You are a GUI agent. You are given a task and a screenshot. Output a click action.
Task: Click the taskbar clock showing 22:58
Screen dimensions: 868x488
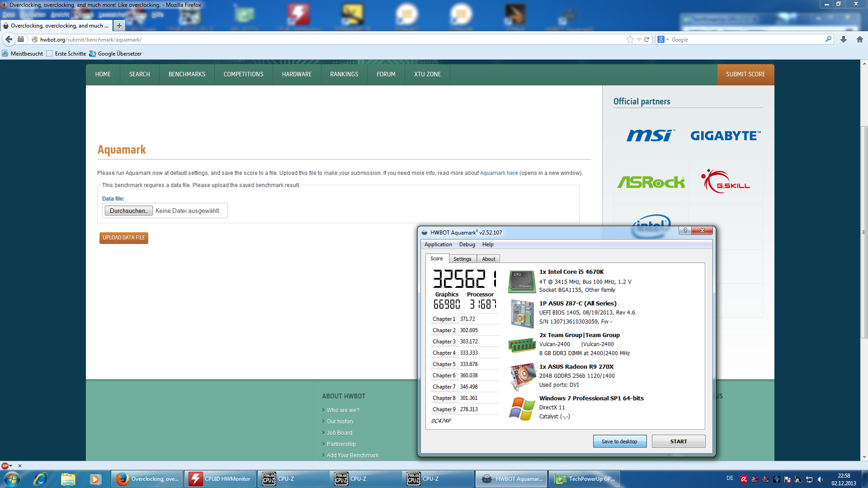coord(844,476)
